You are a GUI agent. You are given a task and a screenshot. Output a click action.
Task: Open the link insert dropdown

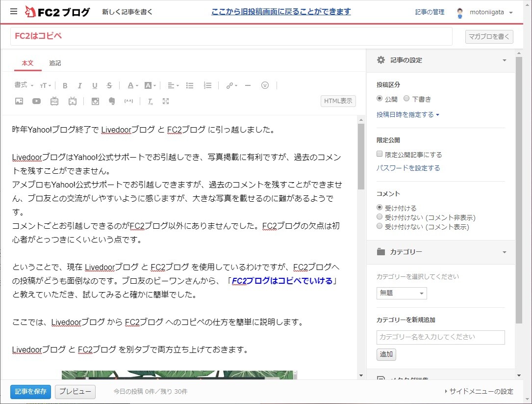[232, 85]
